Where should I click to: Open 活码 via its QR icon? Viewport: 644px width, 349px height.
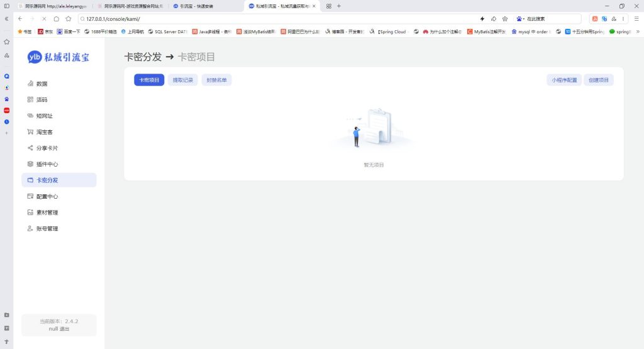[30, 99]
